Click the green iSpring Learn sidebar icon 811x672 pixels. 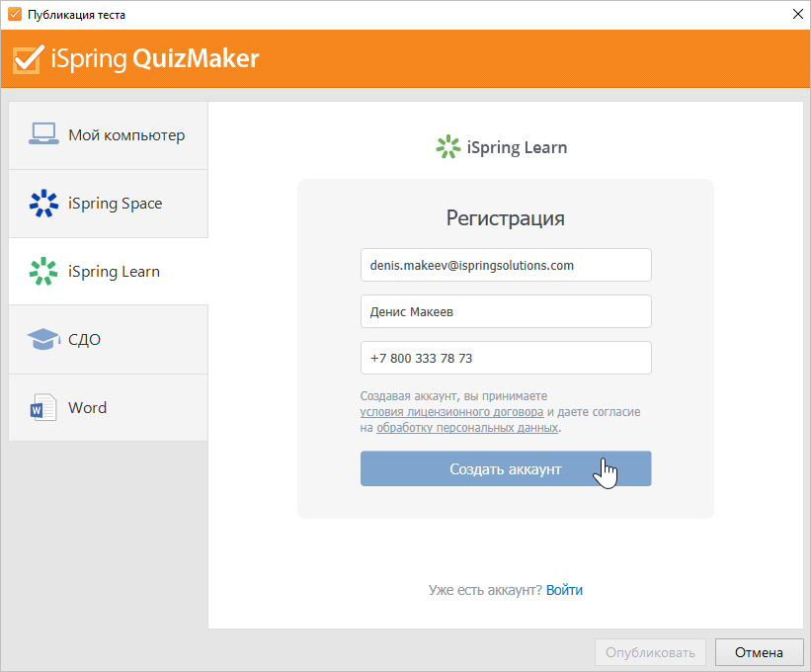pyautogui.click(x=43, y=271)
